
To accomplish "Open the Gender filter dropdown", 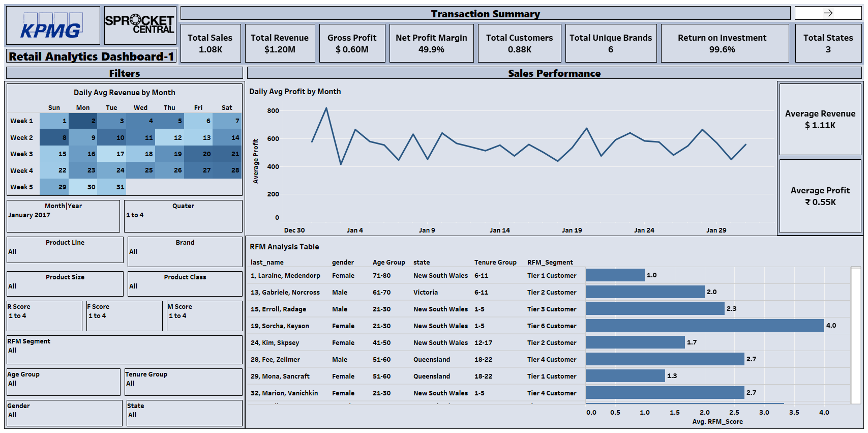I will (x=64, y=415).
